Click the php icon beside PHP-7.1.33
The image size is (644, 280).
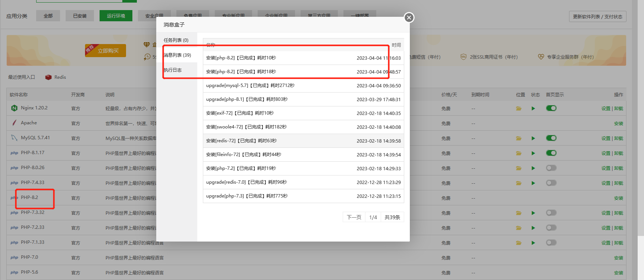14,243
